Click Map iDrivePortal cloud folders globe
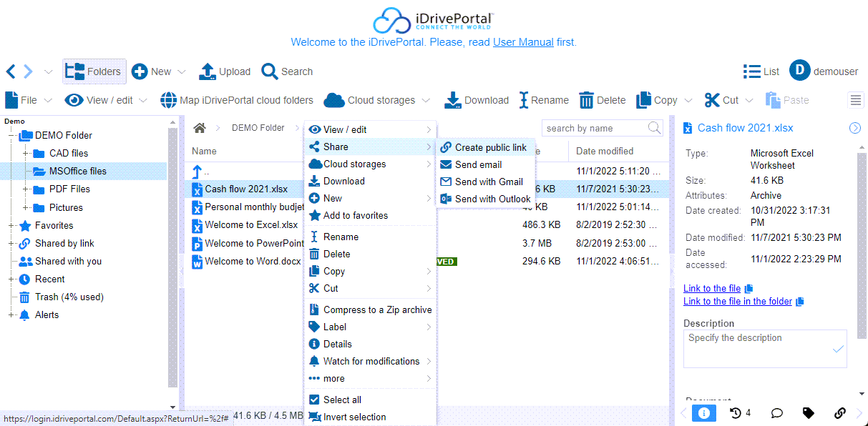 [x=168, y=100]
